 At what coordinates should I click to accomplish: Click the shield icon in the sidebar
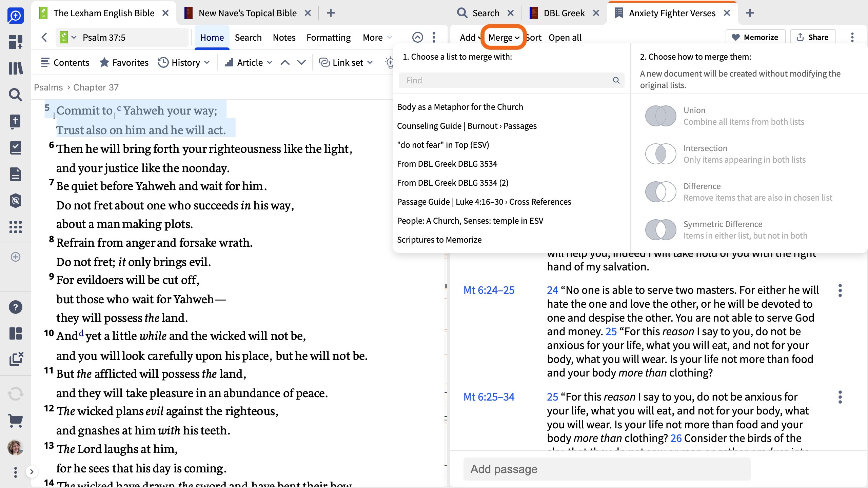tap(16, 201)
